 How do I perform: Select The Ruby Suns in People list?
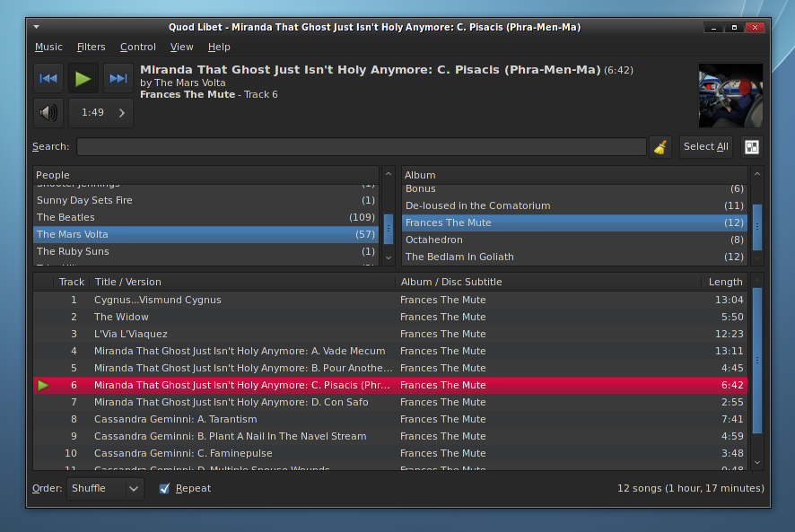205,251
